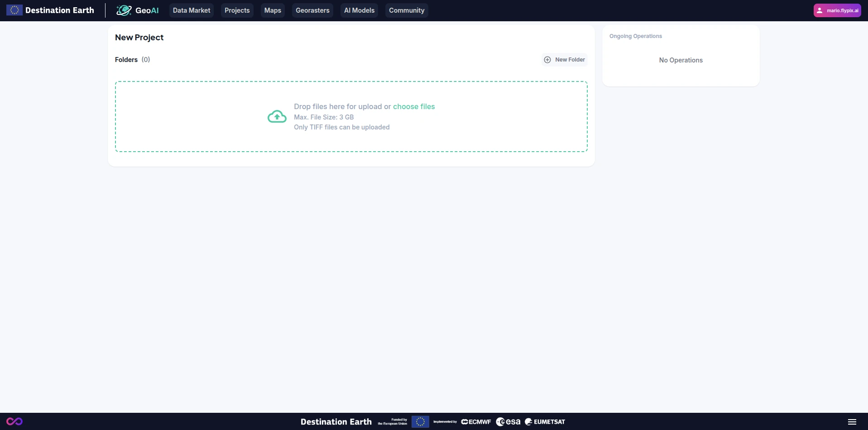
Task: Click the user avatar icon in profile badge
Action: click(x=820, y=10)
